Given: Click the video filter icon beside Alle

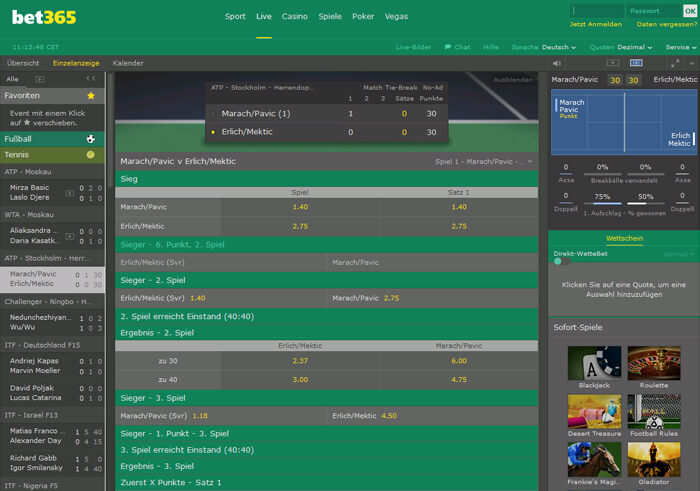Looking at the screenshot, I should [40, 79].
